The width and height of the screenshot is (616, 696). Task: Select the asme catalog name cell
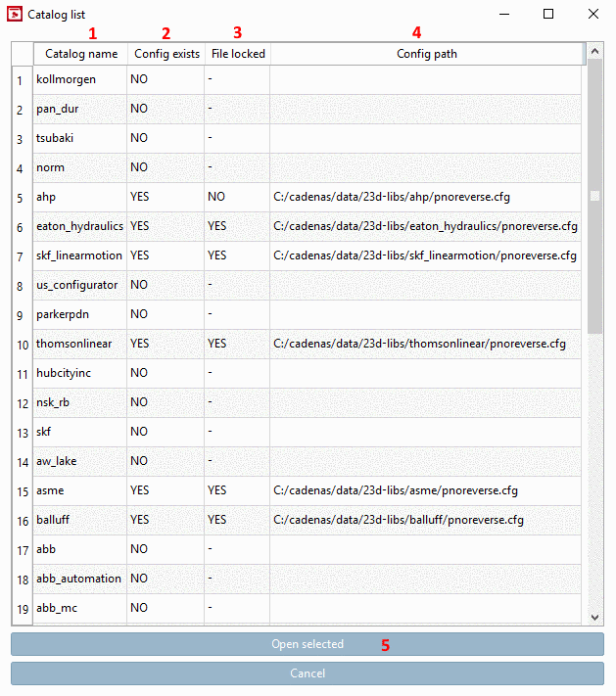click(80, 490)
